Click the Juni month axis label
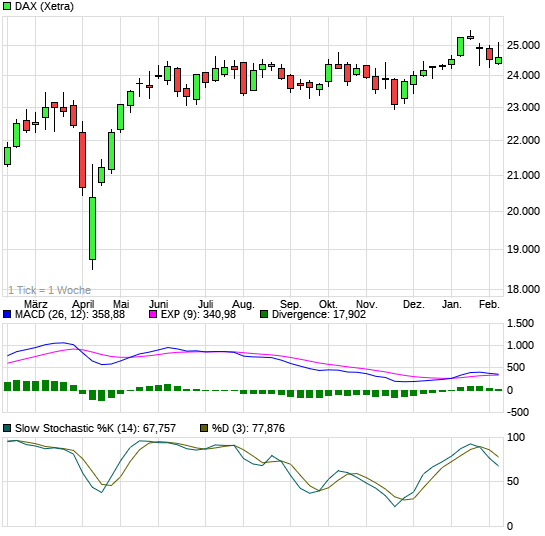The height and width of the screenshot is (536, 545). point(158,304)
